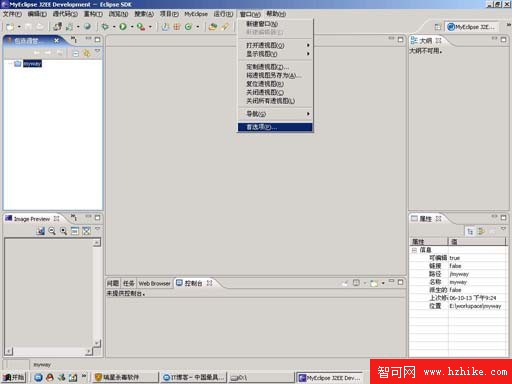Open the 文件 (File) menu

[x=12, y=14]
